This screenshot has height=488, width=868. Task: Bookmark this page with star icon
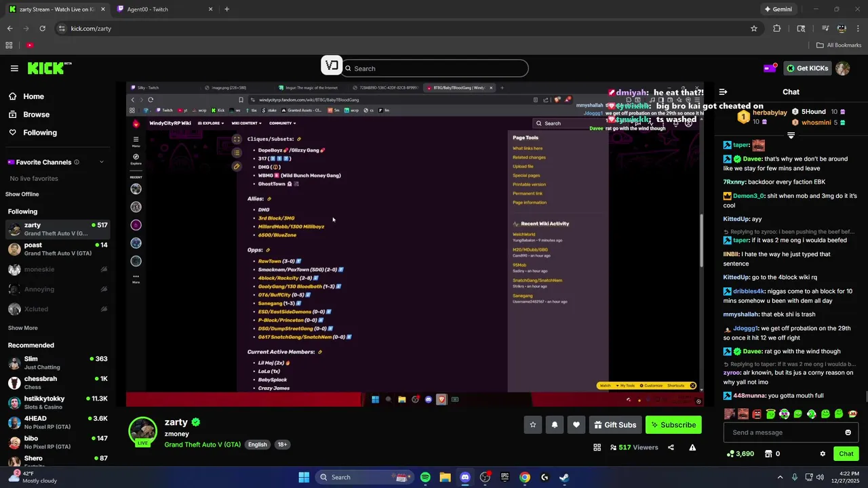[753, 28]
